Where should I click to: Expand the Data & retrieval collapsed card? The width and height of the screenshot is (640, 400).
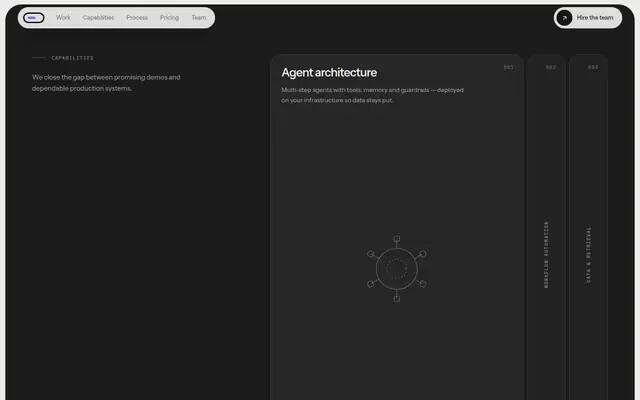point(588,227)
